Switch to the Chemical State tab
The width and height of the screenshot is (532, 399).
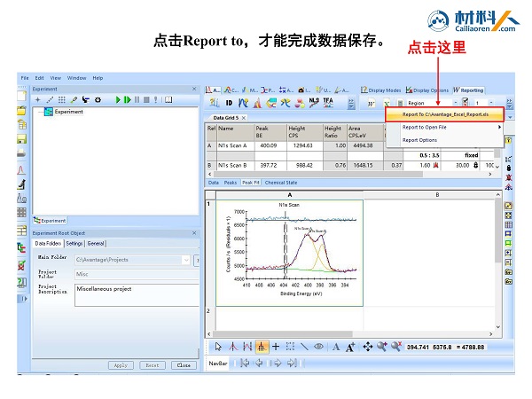[x=281, y=183]
